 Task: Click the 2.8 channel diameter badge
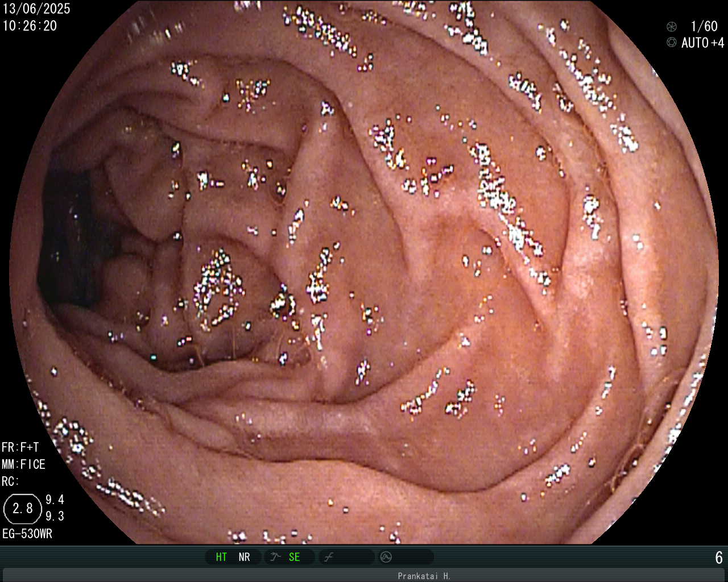pyautogui.click(x=23, y=508)
